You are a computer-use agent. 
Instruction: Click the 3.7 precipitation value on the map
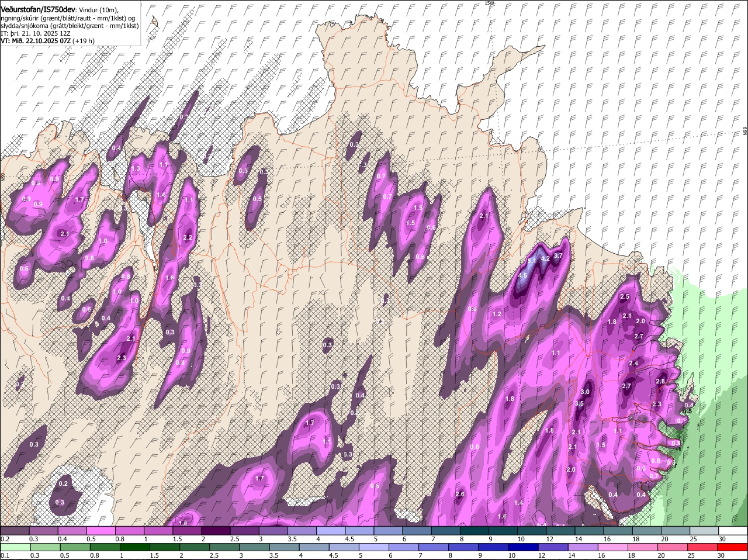(x=558, y=255)
